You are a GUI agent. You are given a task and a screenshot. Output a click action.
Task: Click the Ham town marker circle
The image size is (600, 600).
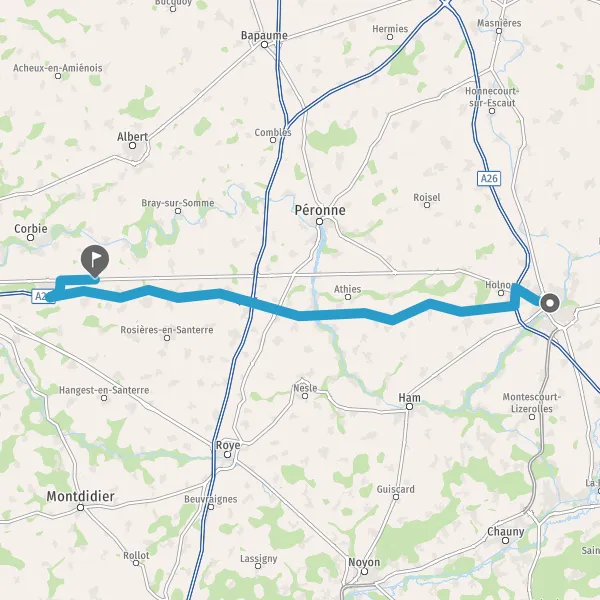[409, 406]
